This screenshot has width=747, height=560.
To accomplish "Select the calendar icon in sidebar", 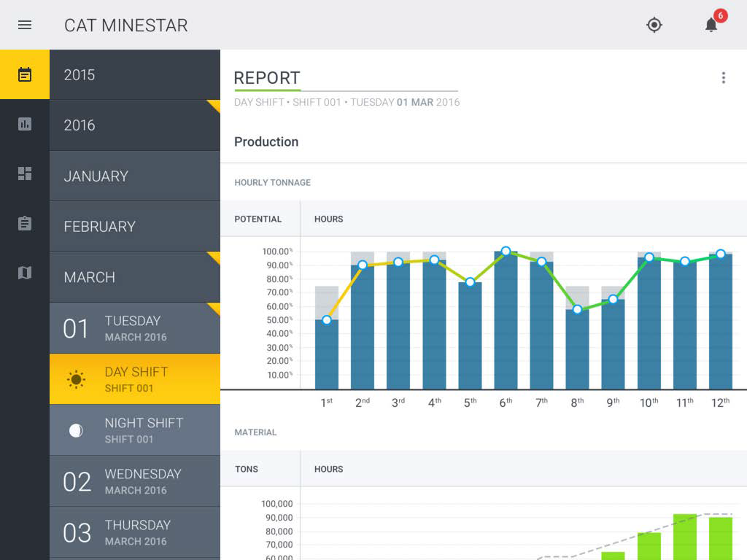I will click(25, 74).
